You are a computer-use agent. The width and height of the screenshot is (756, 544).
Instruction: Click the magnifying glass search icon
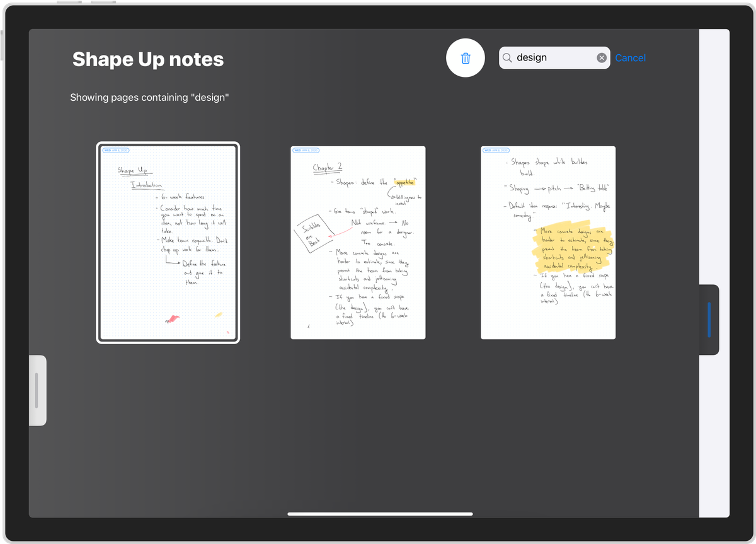point(507,58)
